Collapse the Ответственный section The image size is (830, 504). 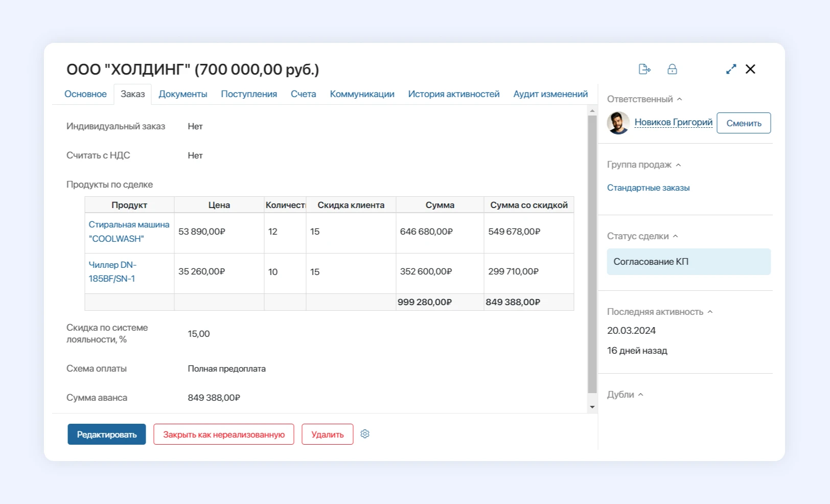click(680, 99)
